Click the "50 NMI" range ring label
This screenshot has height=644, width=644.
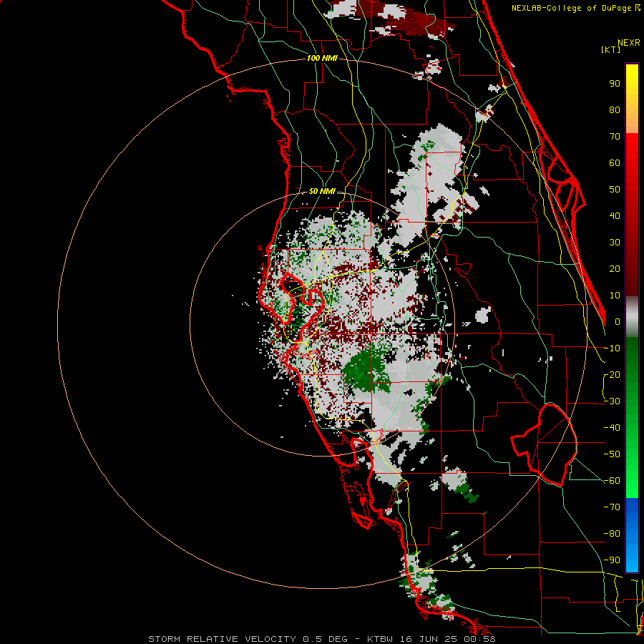click(x=322, y=191)
